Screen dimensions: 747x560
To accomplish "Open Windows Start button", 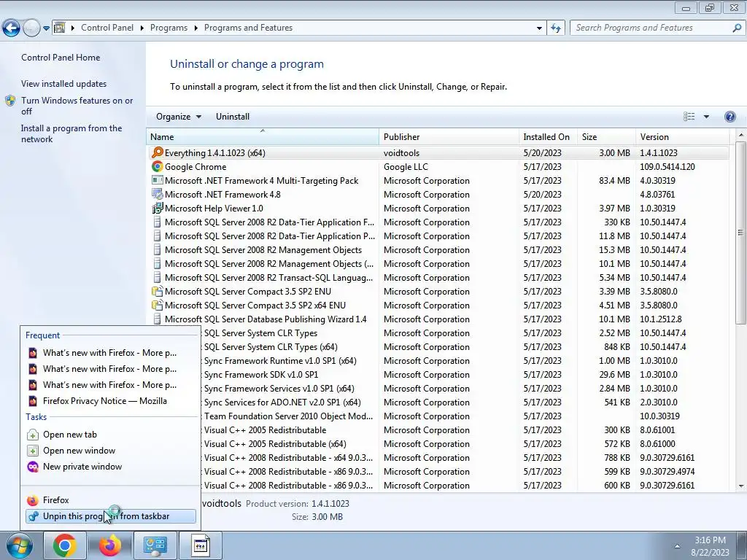I will coord(20,545).
